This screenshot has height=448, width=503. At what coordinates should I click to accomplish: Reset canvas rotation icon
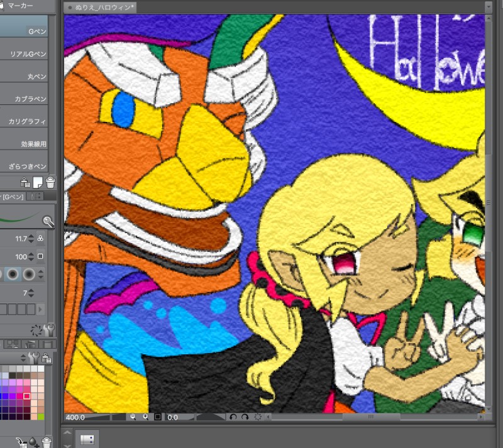[258, 417]
